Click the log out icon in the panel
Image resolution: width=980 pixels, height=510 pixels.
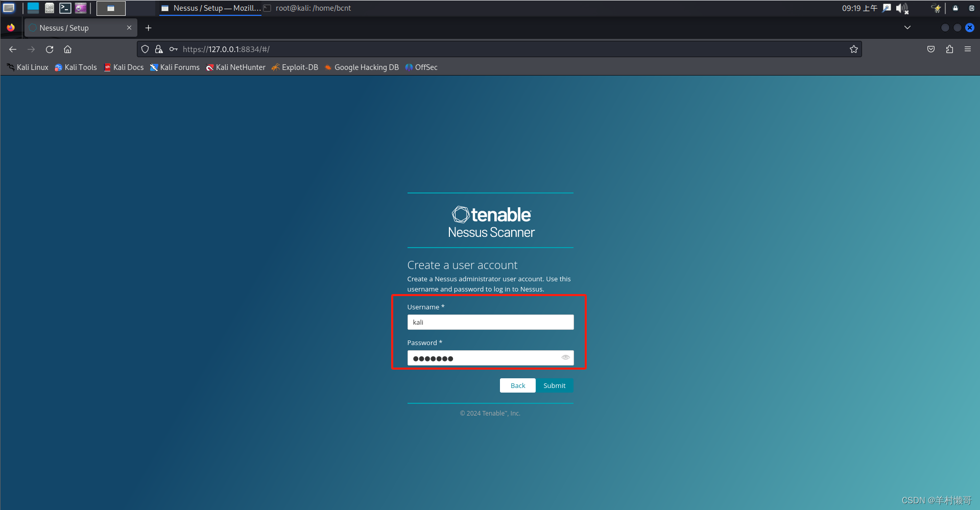[972, 8]
